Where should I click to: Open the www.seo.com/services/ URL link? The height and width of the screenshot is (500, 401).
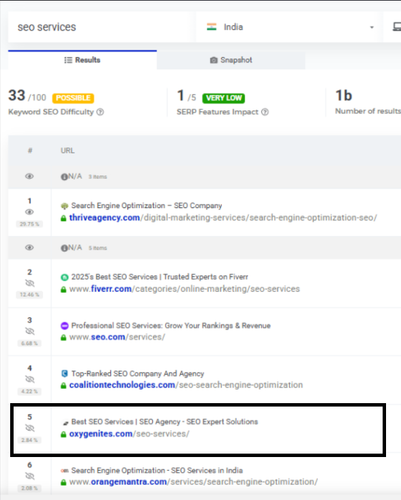(117, 337)
